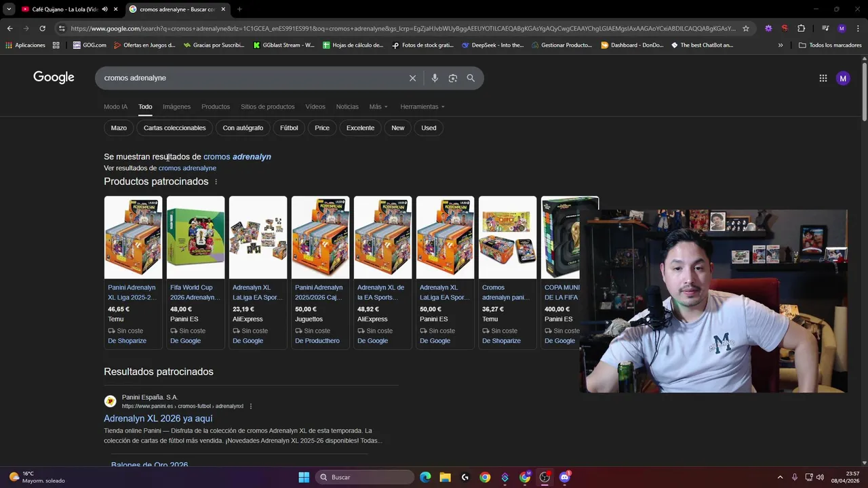Switch to the Sitios de productos tab
Screen dimensions: 868x488
267,106
